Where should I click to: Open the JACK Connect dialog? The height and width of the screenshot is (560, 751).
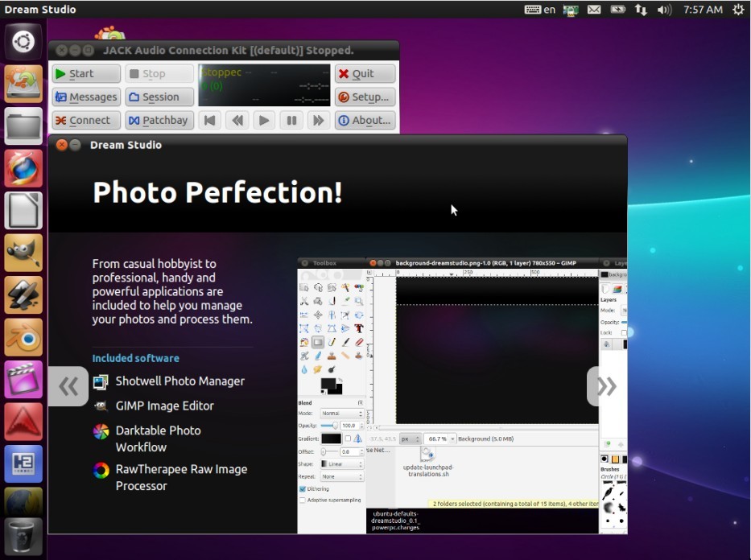86,120
